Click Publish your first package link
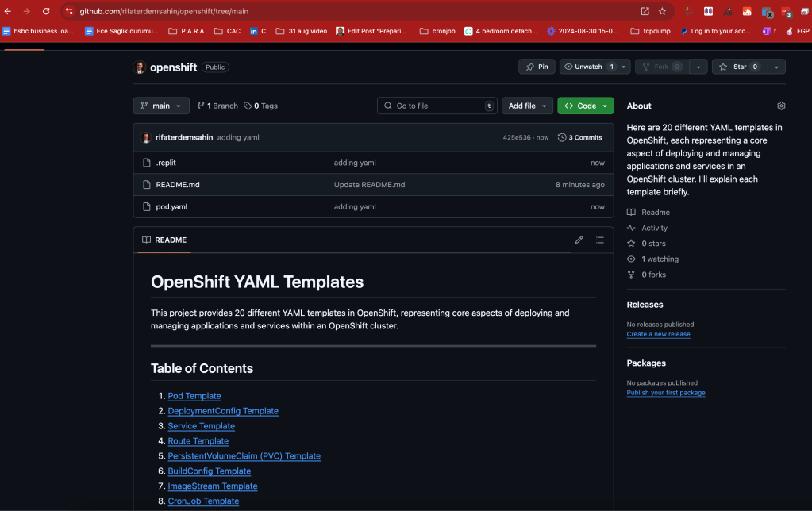Viewport: 812px width, 511px height. click(666, 393)
